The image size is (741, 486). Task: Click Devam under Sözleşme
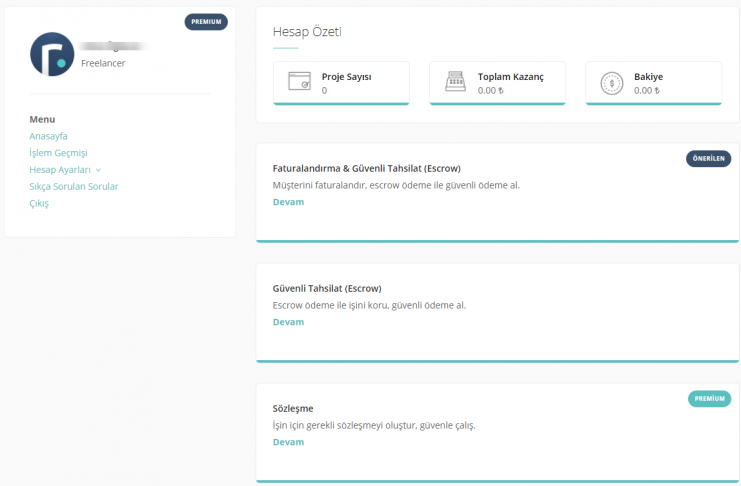(x=288, y=442)
